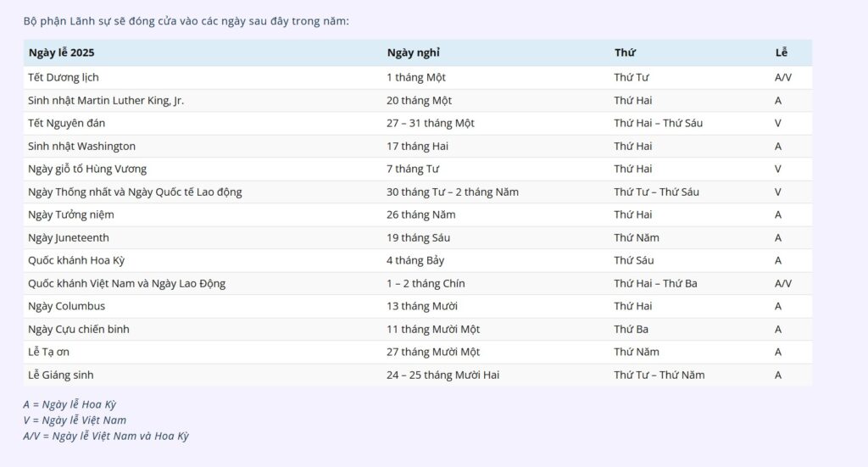Click the "24 – 25 tháng Mười Hai" cell
The height and width of the screenshot is (467, 868).
click(x=442, y=375)
